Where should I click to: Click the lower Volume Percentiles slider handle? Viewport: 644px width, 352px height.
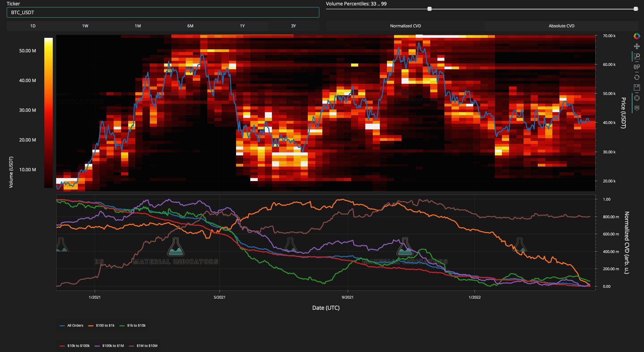[x=430, y=9]
